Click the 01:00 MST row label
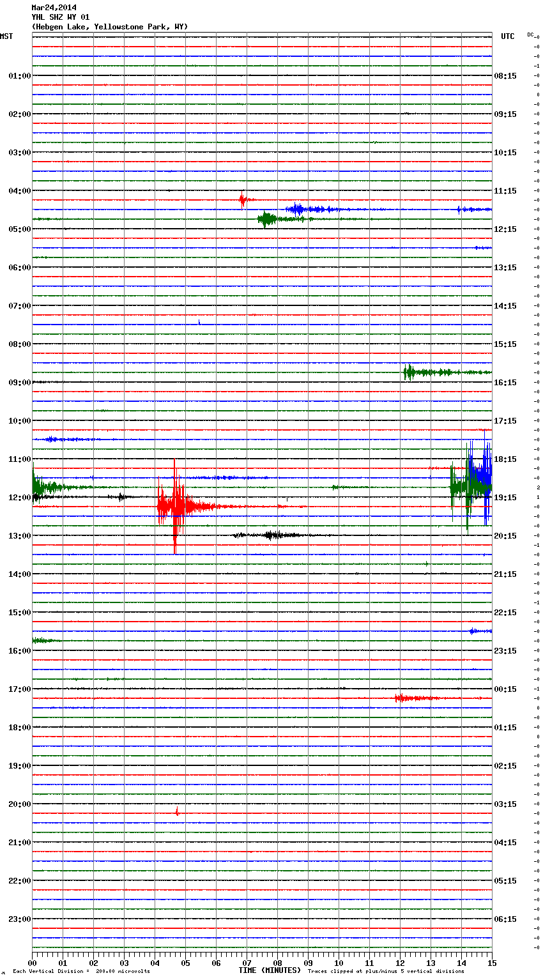 (20, 76)
